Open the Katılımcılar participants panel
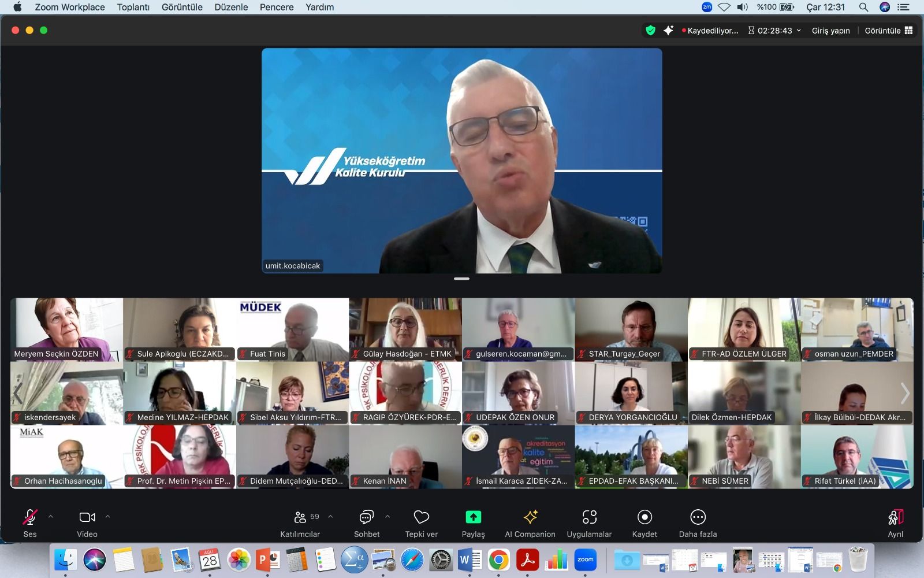The height and width of the screenshot is (578, 924). (300, 517)
